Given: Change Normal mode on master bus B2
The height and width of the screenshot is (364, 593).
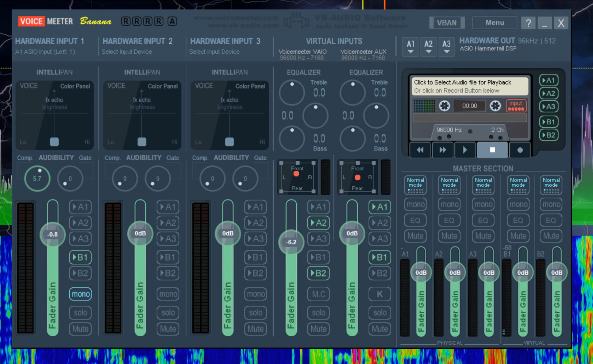Looking at the screenshot, I should pos(551,185).
